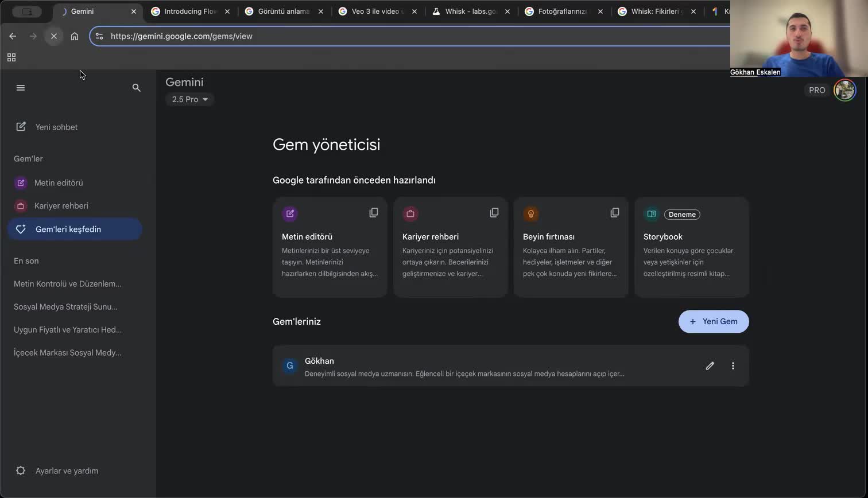Click the address bar URL
868x498 pixels.
click(x=181, y=36)
